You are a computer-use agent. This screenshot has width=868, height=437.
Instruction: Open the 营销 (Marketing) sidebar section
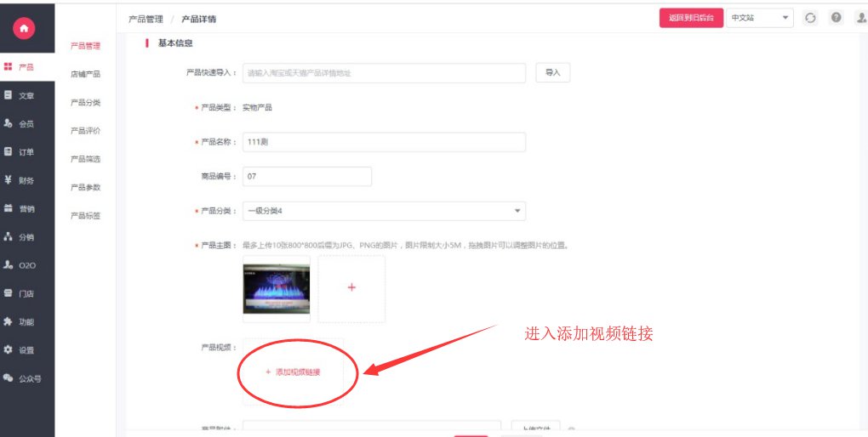tap(20, 208)
